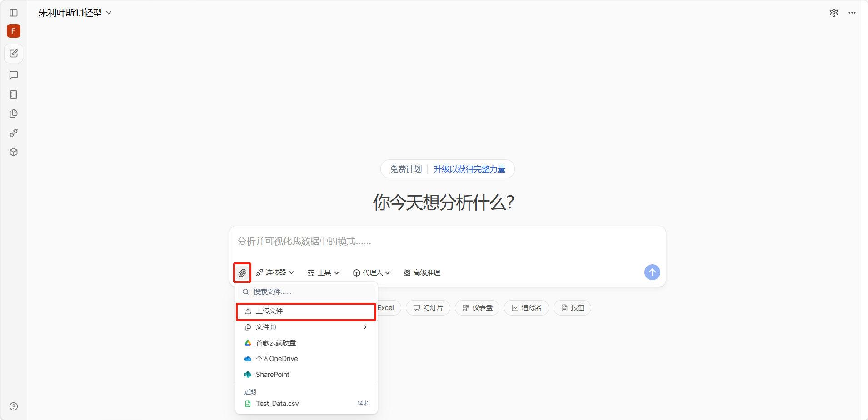This screenshot has height=420, width=868.
Task: Open the agents cube icon in the sidebar
Action: [14, 152]
